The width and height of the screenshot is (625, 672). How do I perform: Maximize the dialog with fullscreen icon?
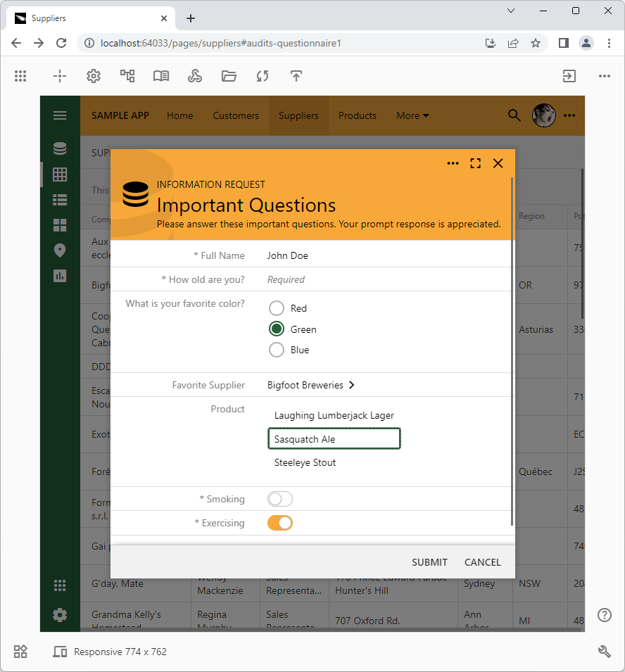pos(476,163)
